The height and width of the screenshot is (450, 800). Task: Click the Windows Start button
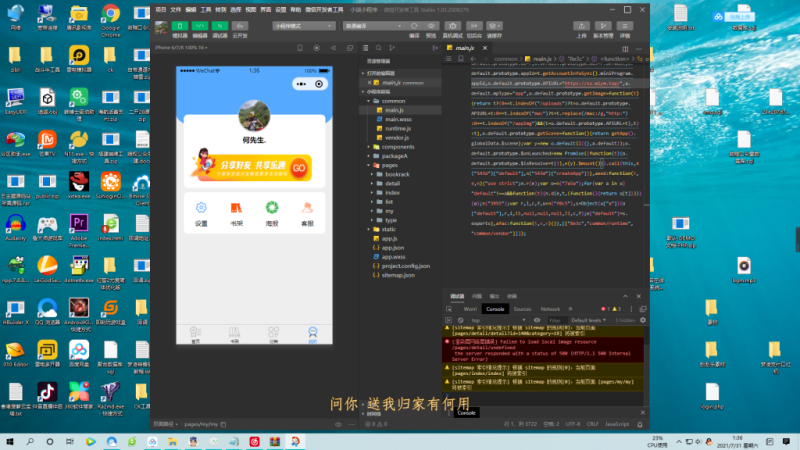pos(10,441)
